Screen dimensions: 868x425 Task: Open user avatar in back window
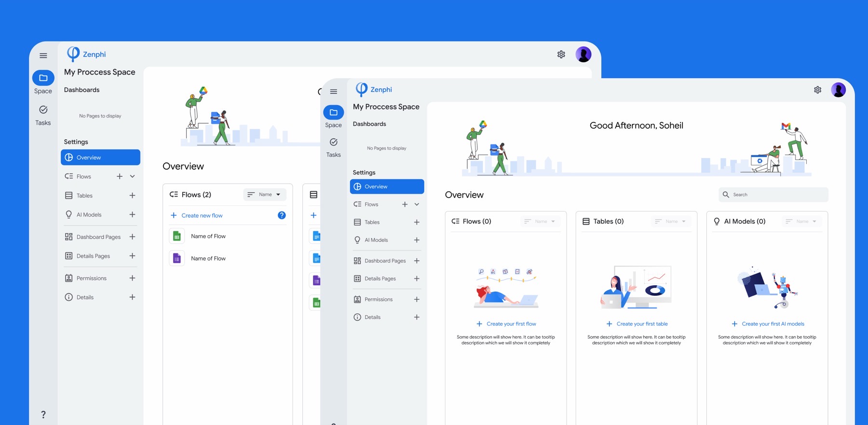[x=583, y=54]
